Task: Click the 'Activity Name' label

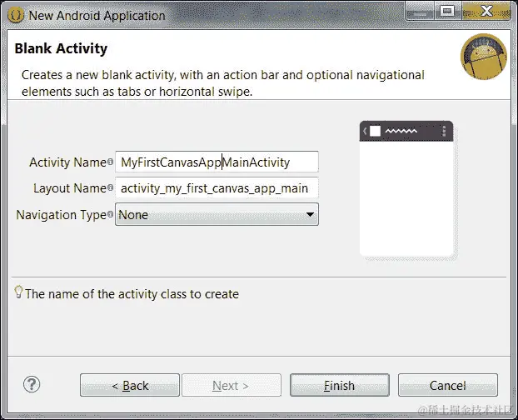Action: pos(67,162)
